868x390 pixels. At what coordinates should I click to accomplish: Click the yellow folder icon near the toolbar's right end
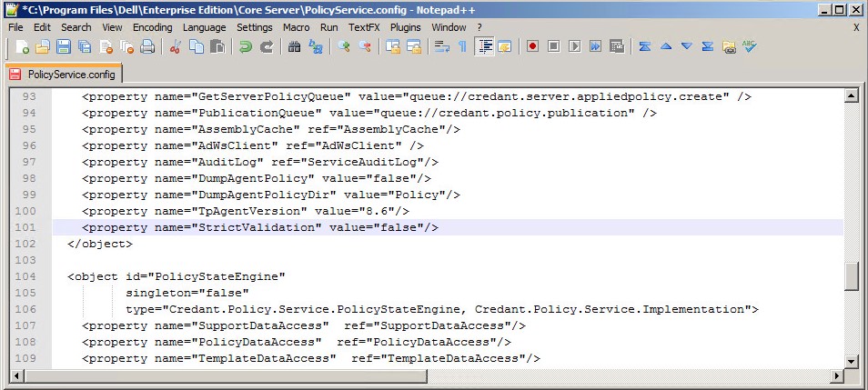click(x=729, y=47)
